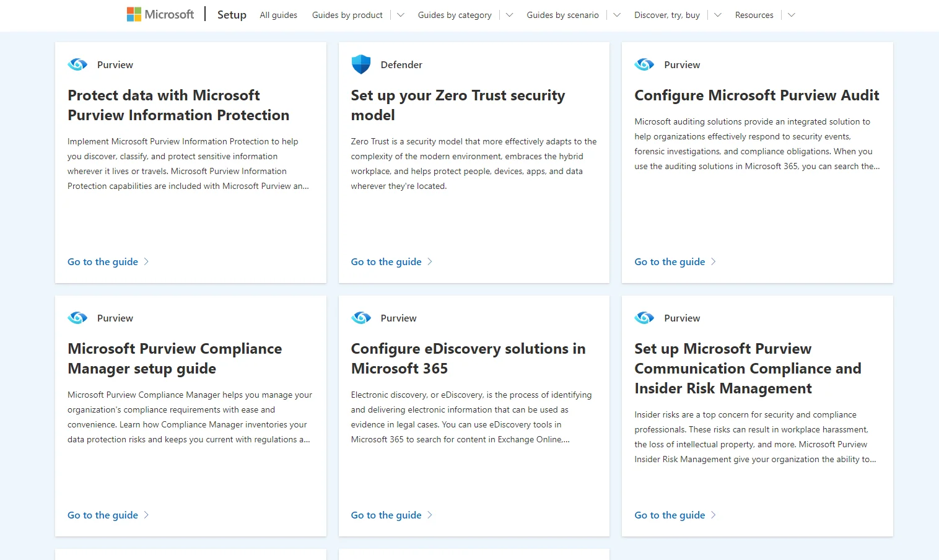
Task: Expand Guides by category chevron
Action: click(x=510, y=15)
